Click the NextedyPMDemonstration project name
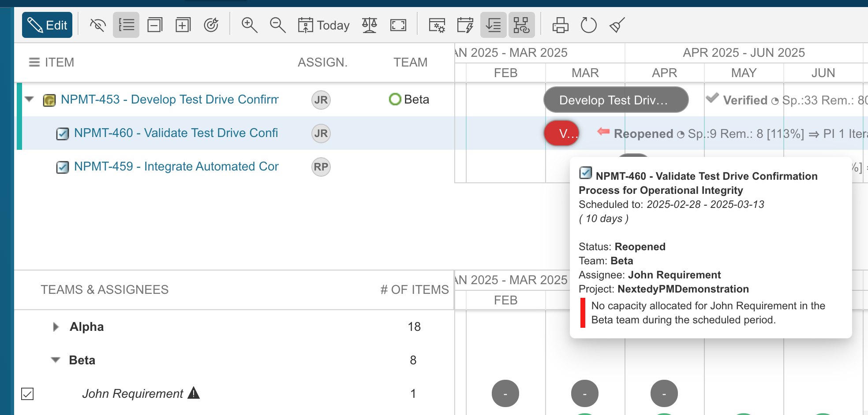 pos(683,289)
